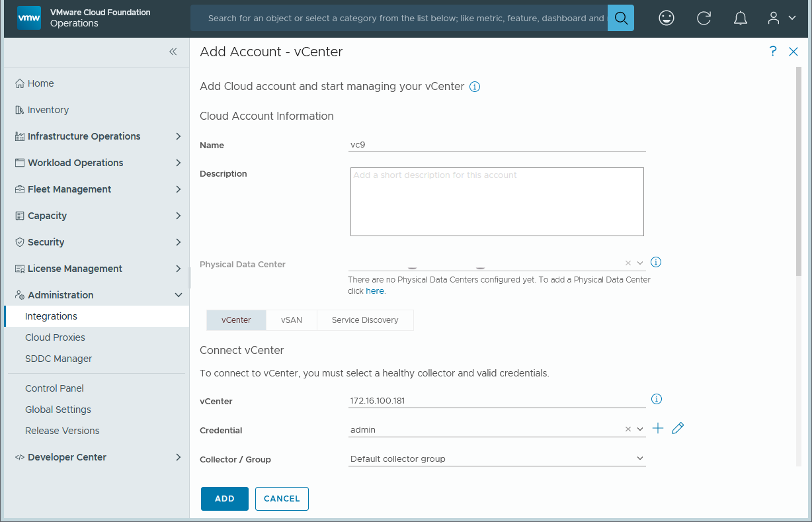Click the CANCEL button
Viewport: 812px width, 522px height.
click(x=282, y=499)
